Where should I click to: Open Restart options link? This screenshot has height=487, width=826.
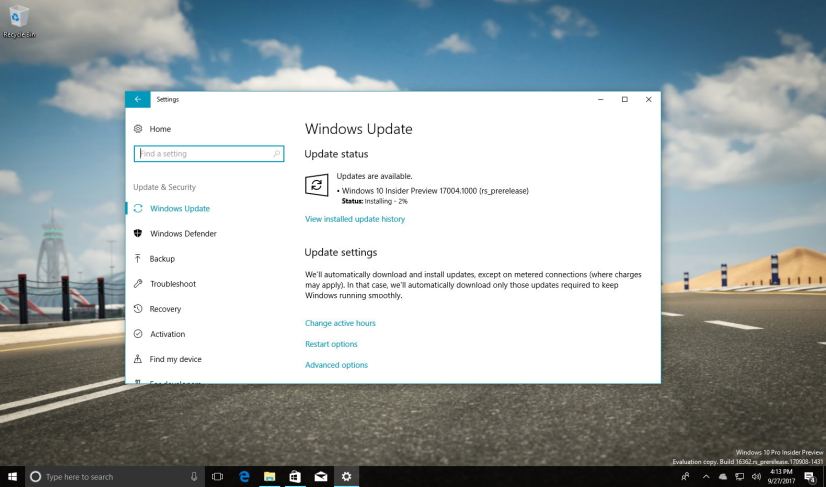point(331,344)
